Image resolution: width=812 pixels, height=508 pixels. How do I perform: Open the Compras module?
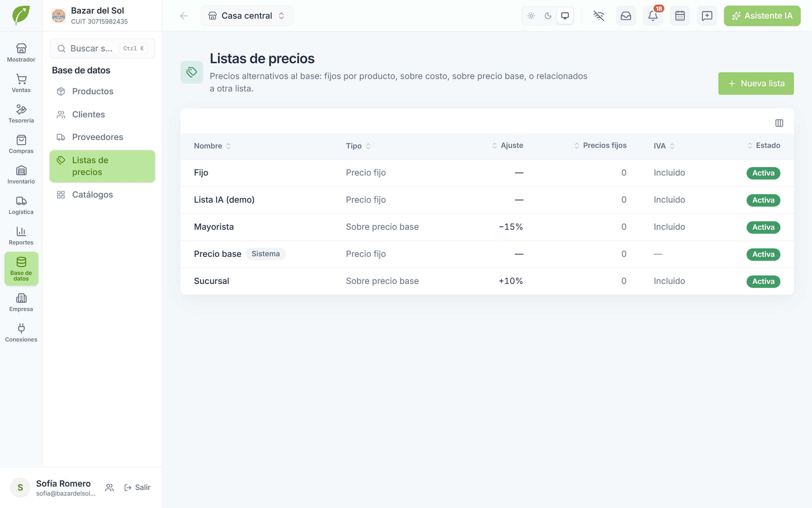point(21,144)
